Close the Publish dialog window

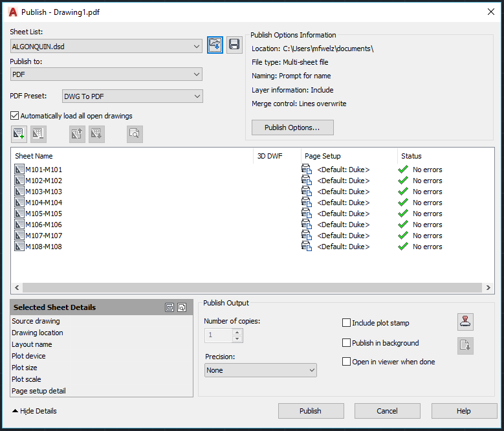tap(491, 12)
